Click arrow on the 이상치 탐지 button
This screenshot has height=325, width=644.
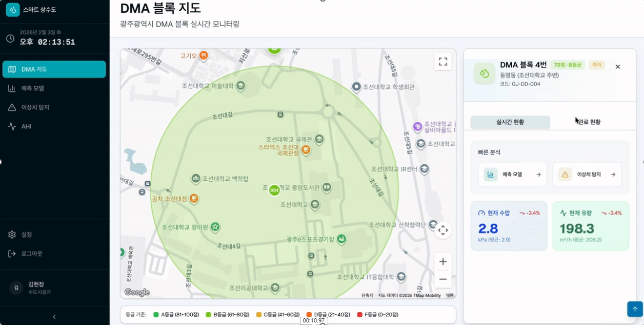(613, 175)
